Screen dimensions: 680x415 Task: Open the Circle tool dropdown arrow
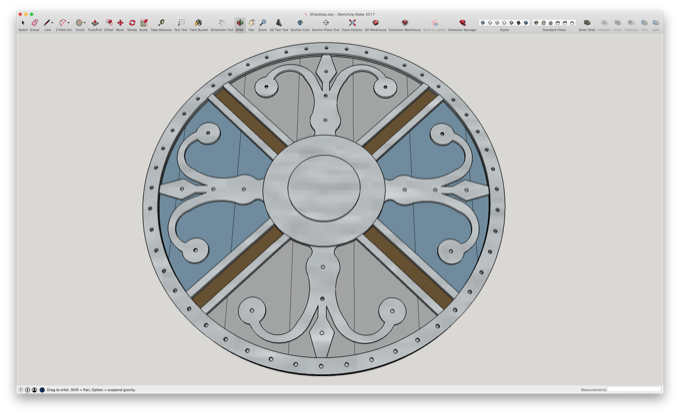point(85,23)
